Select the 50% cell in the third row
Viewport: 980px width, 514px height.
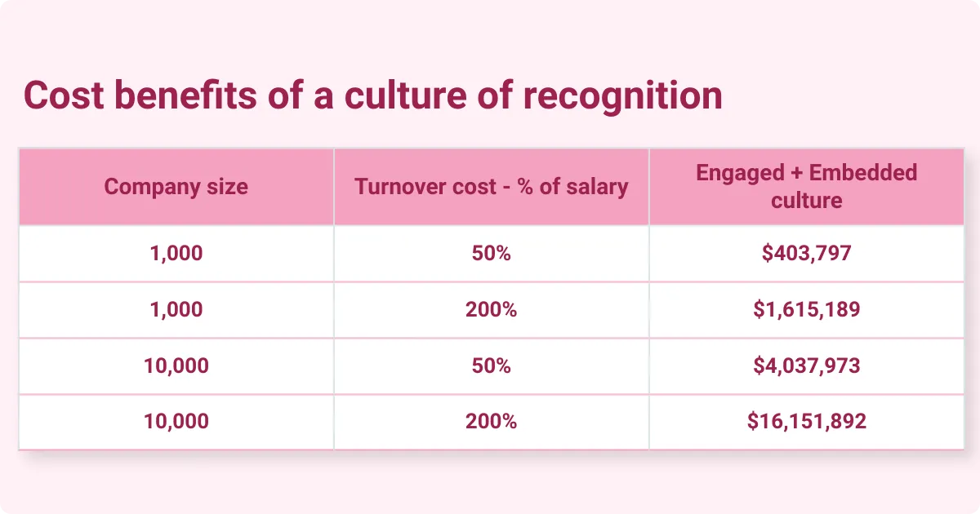491,366
